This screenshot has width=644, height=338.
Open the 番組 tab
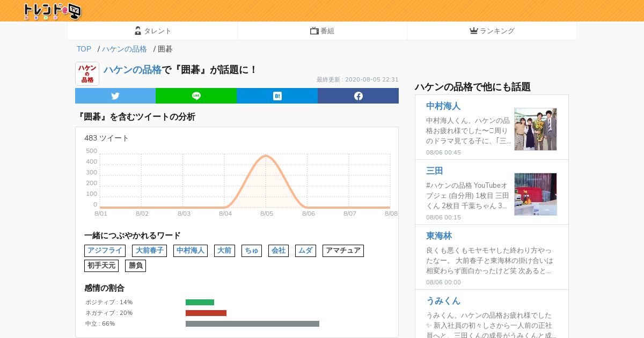(322, 31)
